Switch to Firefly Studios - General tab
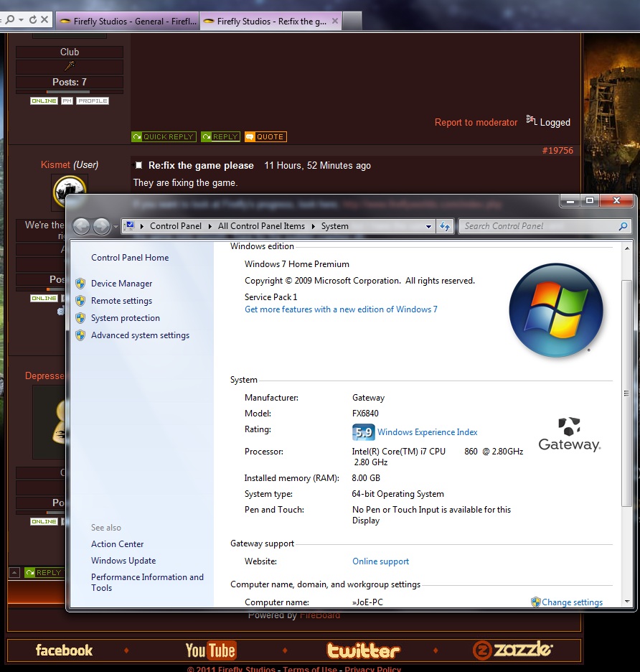 128,21
